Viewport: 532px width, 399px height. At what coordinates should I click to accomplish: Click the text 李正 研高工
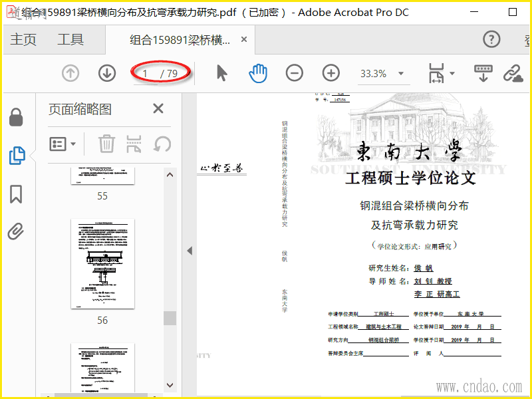pos(437,294)
